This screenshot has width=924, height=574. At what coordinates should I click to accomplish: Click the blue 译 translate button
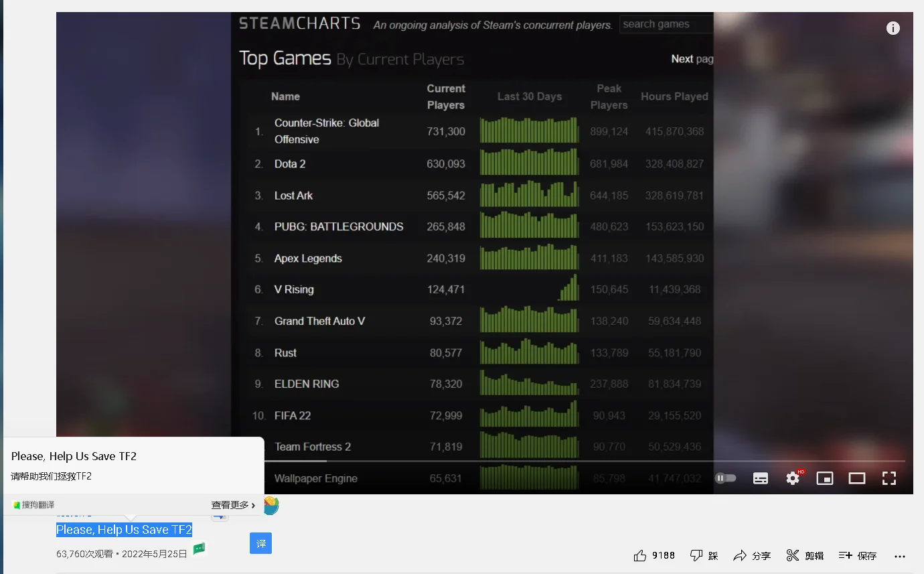260,543
